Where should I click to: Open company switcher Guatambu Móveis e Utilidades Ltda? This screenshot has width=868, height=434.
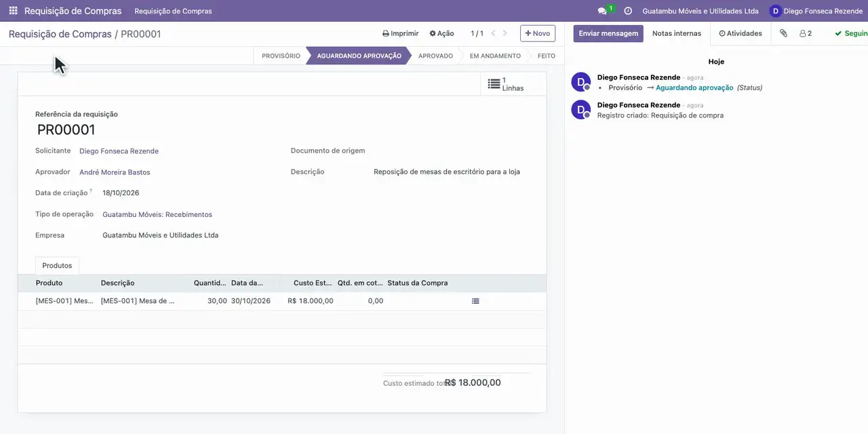701,11
